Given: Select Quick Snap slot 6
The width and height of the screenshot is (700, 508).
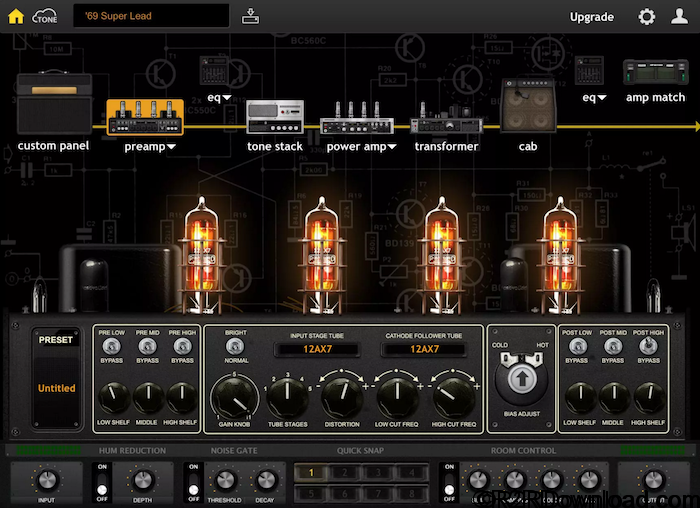Looking at the screenshot, I should pyautogui.click(x=345, y=493).
